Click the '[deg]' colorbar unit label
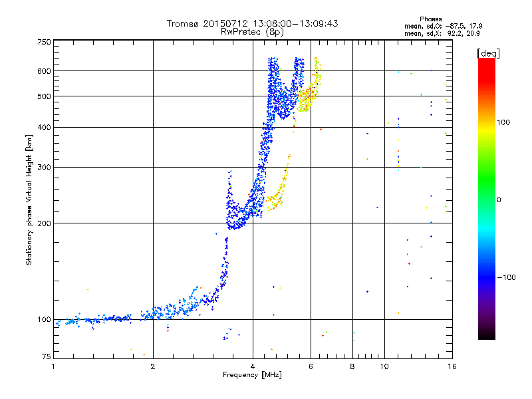 (488, 53)
